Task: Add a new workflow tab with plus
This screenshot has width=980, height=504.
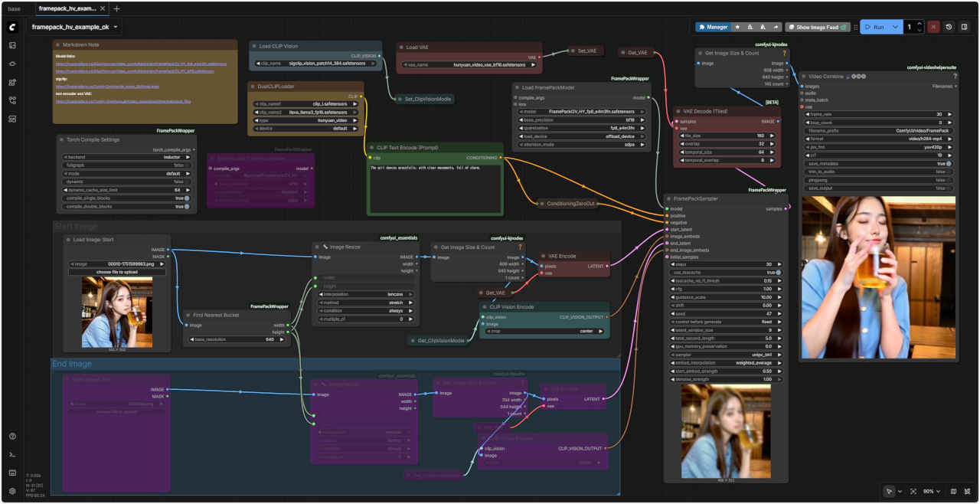Action: (x=117, y=8)
